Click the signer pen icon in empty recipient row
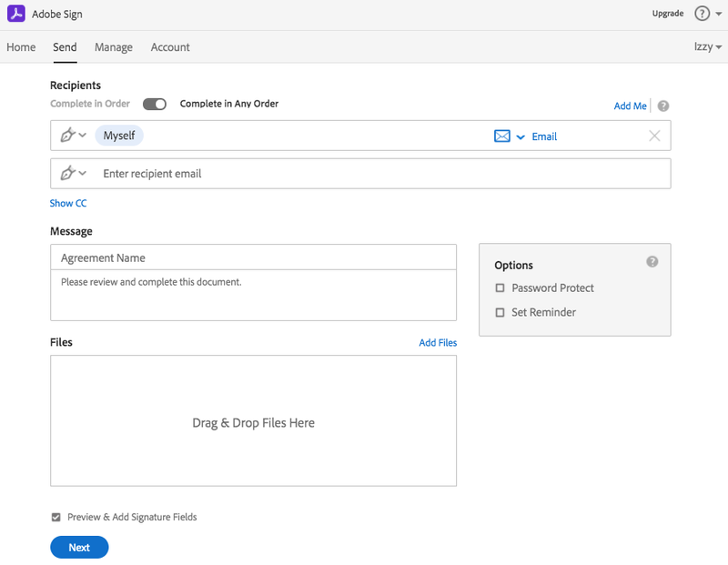This screenshot has width=728, height=565. point(67,173)
